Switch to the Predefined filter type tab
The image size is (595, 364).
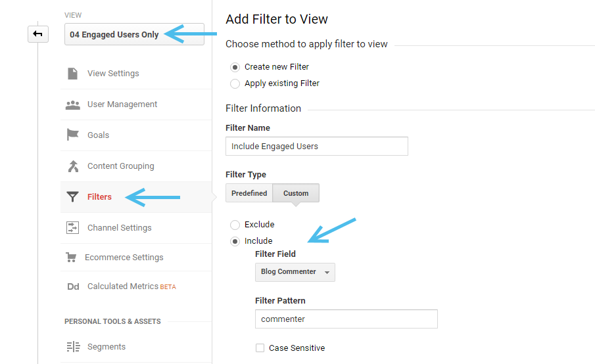(249, 193)
